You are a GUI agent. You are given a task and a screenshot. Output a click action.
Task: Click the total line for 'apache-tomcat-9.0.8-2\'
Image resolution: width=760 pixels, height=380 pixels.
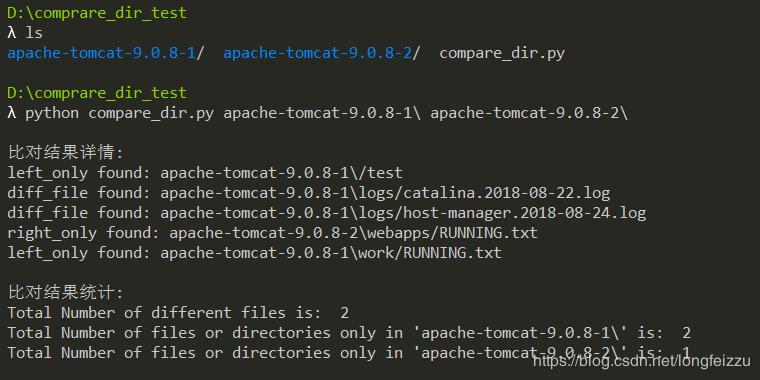pos(349,353)
